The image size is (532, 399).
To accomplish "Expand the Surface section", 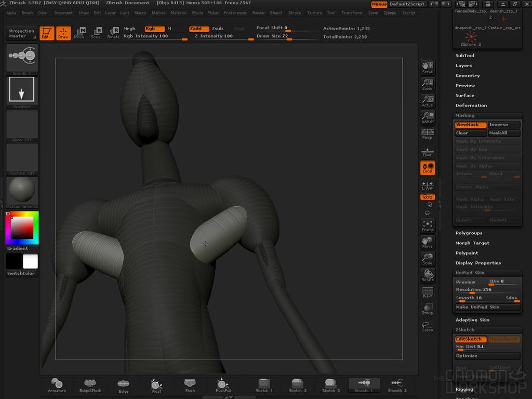I will tap(465, 96).
